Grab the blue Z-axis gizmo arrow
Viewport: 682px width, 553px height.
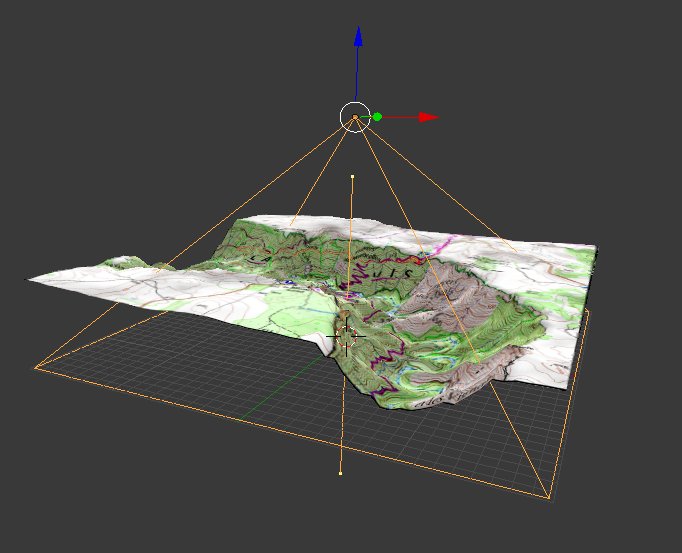[358, 37]
